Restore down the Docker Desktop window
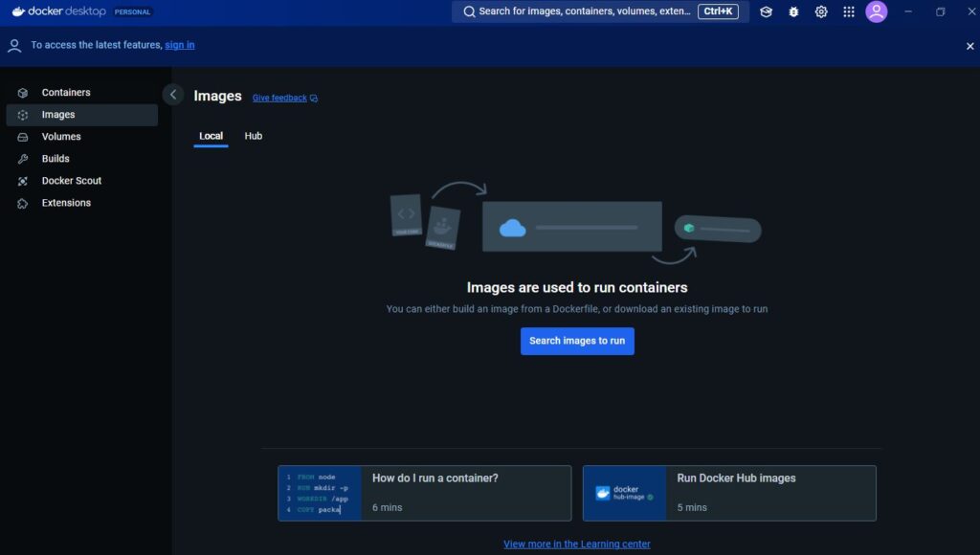 click(x=940, y=11)
